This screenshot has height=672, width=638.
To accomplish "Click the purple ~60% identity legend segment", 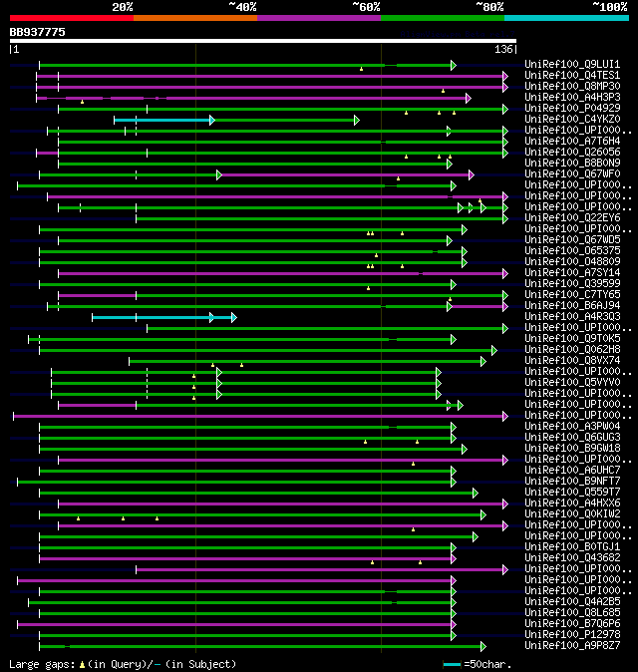I will 319,18.
